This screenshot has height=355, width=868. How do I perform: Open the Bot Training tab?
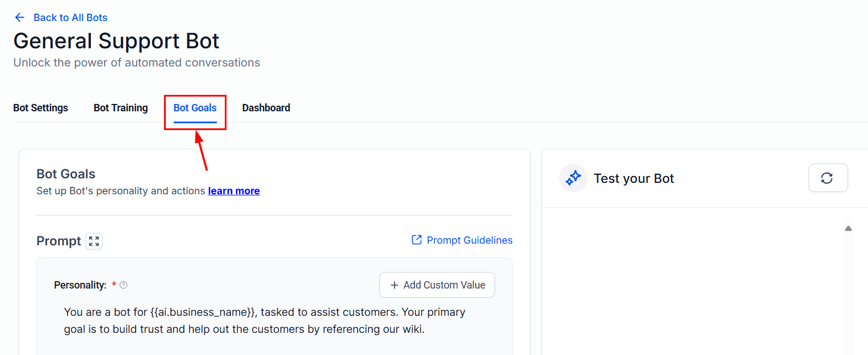coord(121,108)
